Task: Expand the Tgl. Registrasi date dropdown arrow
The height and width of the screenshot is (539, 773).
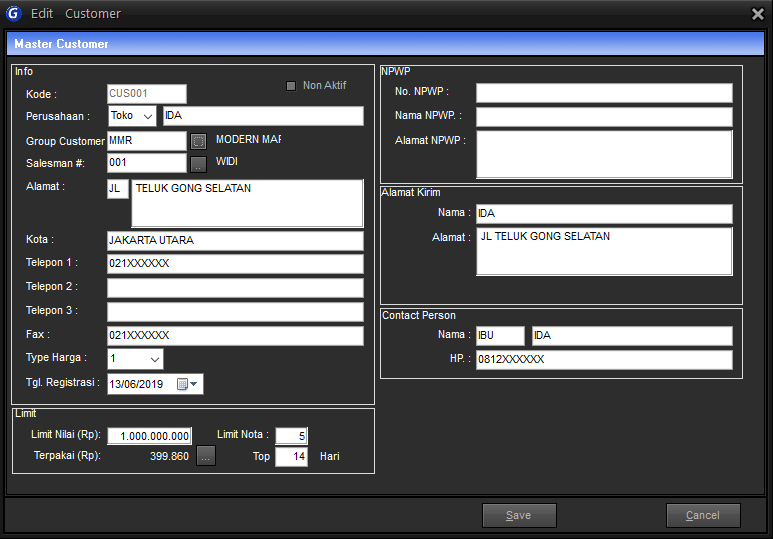Action: coord(195,384)
